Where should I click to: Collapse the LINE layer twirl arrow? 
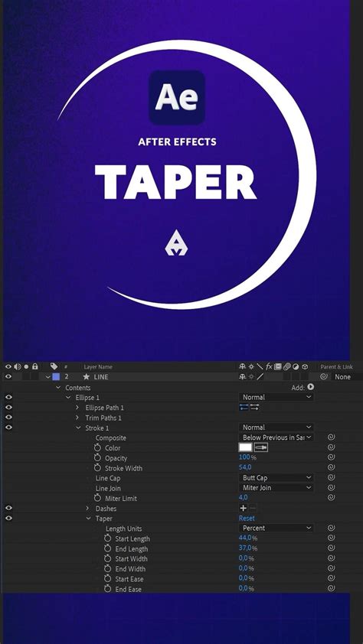[48, 376]
